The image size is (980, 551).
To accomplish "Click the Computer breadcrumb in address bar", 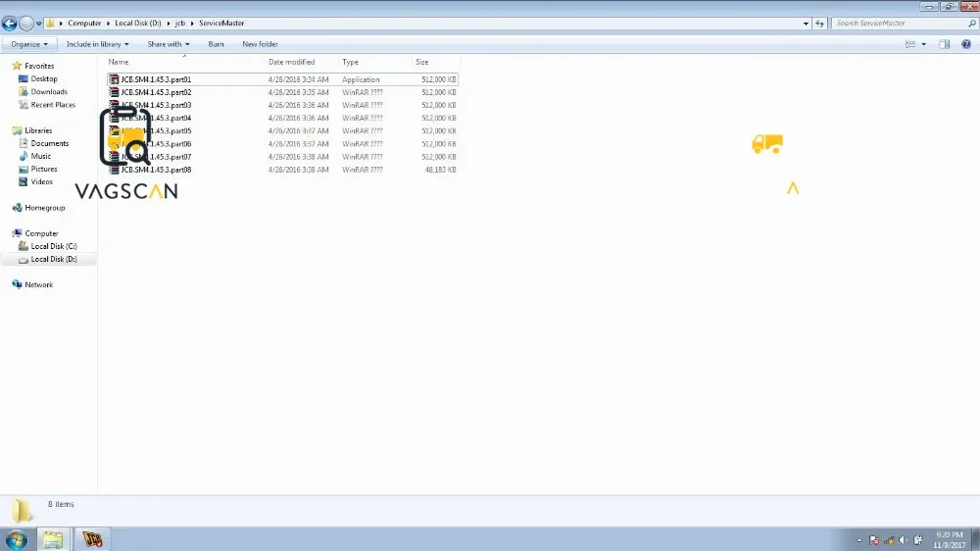I will (x=84, y=24).
